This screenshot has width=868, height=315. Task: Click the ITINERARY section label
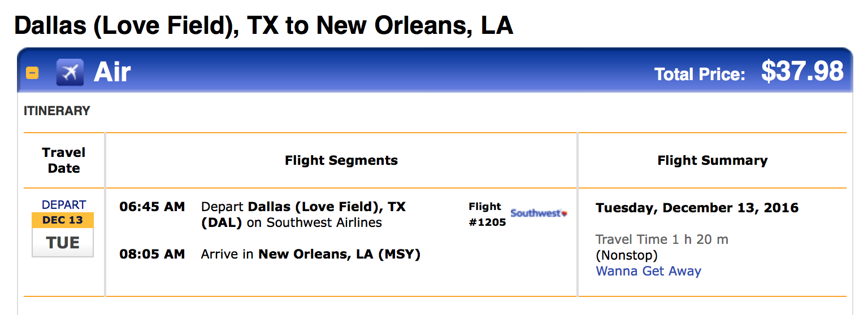(x=57, y=111)
